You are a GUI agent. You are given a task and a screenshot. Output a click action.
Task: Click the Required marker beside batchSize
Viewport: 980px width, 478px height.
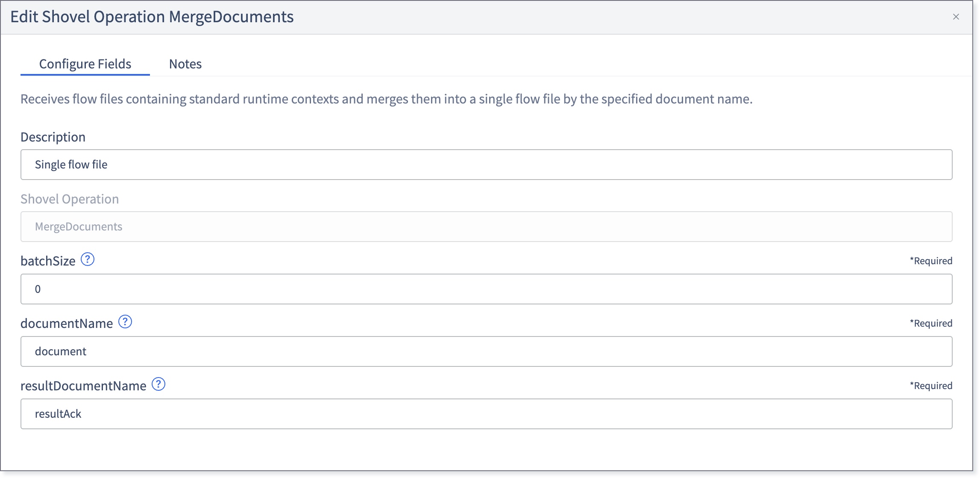click(x=931, y=261)
